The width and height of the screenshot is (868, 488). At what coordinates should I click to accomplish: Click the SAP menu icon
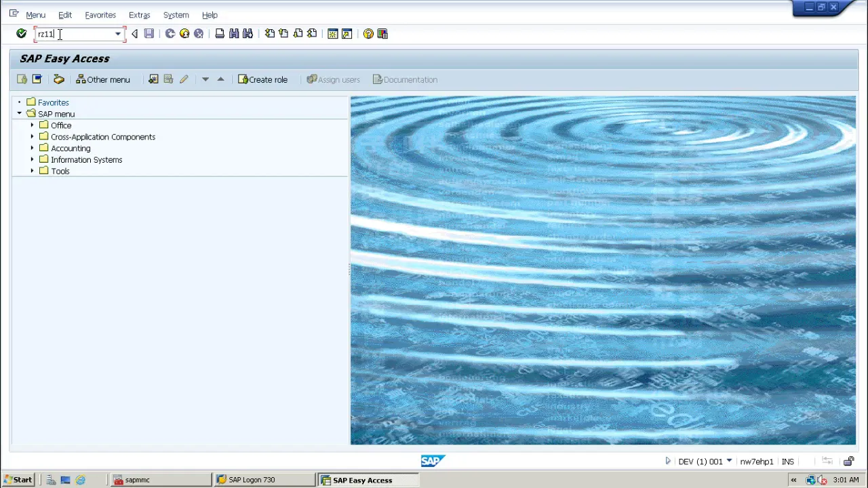pos(37,79)
